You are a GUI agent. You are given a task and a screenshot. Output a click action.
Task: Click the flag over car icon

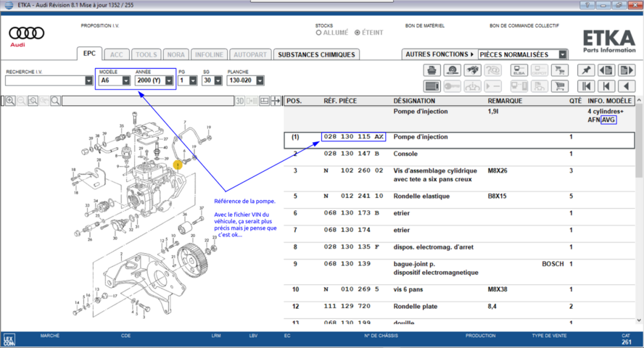[540, 86]
